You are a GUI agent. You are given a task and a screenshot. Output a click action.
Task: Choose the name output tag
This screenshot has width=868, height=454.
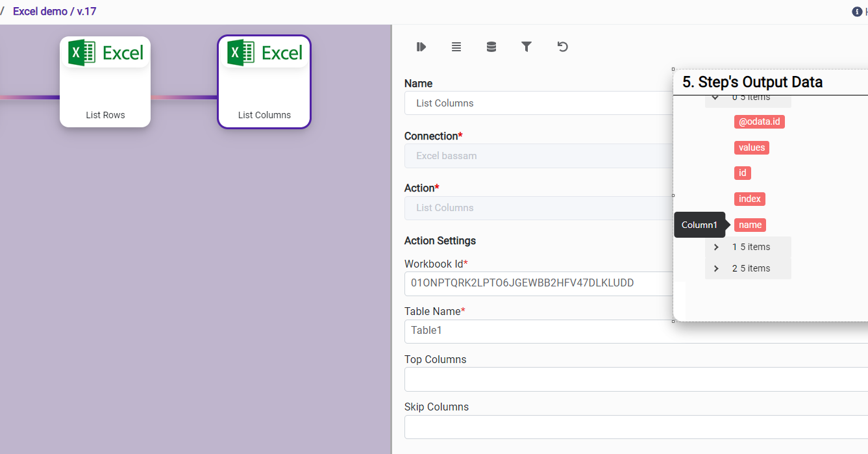pos(750,225)
